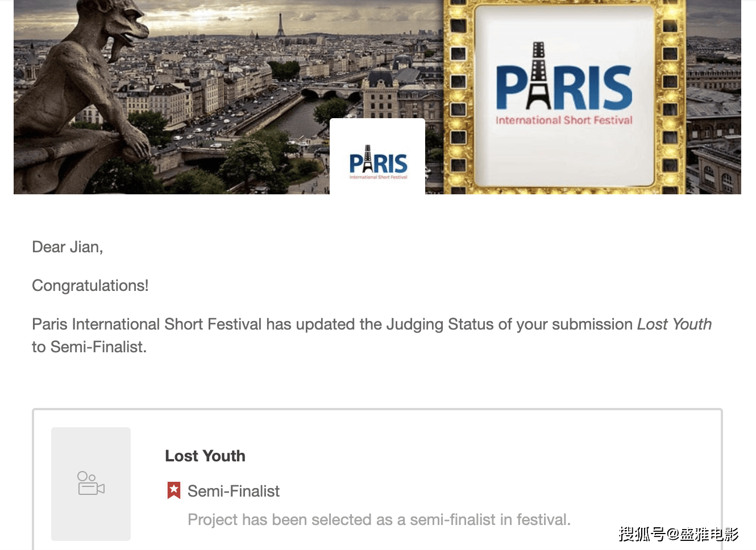Image resolution: width=756 pixels, height=550 pixels.
Task: Click the 搜狐号@盛雅电影 watermark
Action: 679,534
